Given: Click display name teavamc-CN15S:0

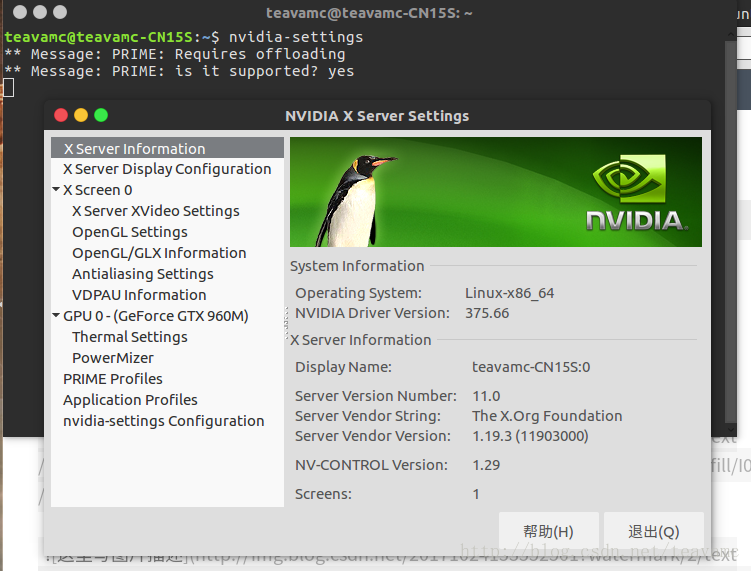Looking at the screenshot, I should coord(531,367).
